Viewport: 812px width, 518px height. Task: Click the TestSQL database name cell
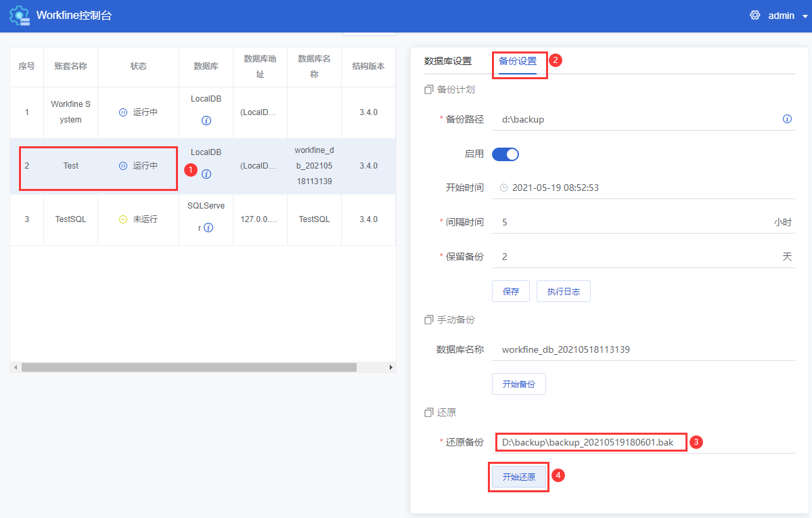315,219
